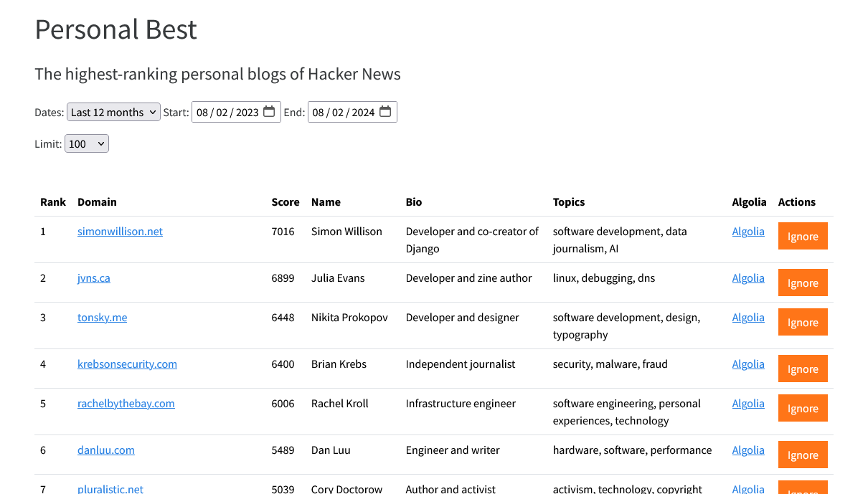This screenshot has width=868, height=494.
Task: Visit the danluu.com domain link
Action: 106,450
